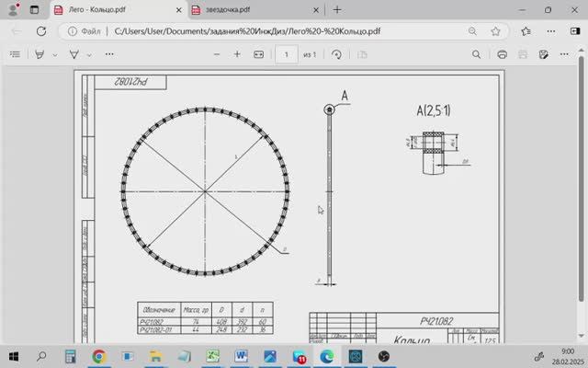The width and height of the screenshot is (588, 368).
Task: Print the PDF document
Action: pos(503,54)
